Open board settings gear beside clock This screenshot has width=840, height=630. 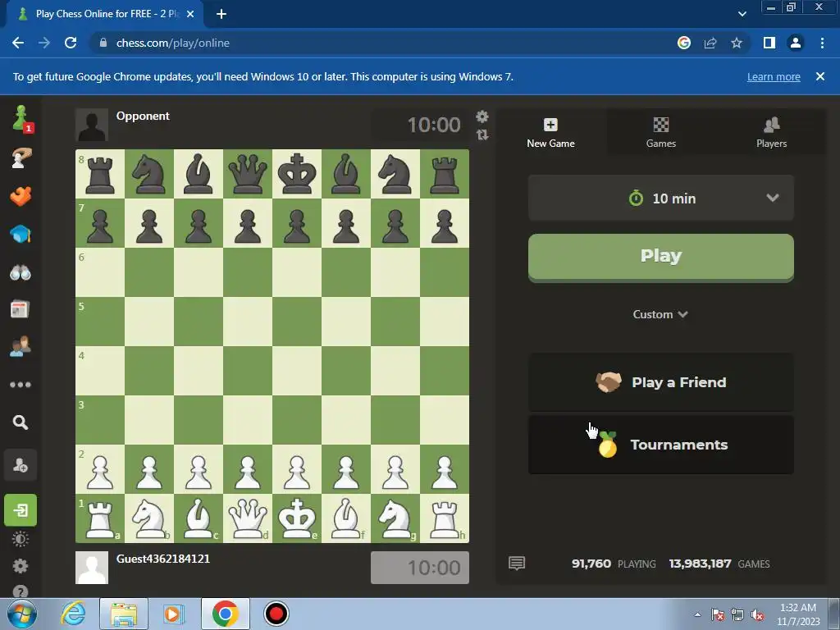coord(482,116)
